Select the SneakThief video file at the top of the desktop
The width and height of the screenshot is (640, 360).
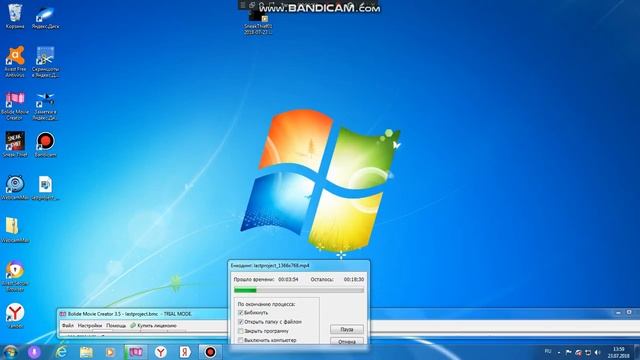258,22
